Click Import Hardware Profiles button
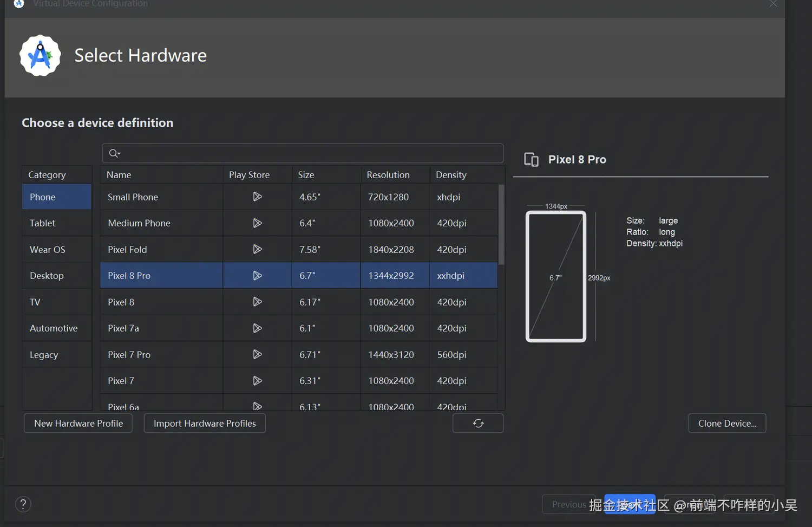The width and height of the screenshot is (812, 527). 205,424
